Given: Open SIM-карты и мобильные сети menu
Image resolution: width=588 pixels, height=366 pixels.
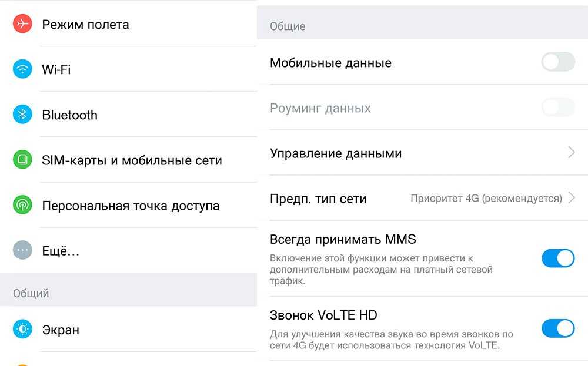Looking at the screenshot, I should tap(132, 160).
